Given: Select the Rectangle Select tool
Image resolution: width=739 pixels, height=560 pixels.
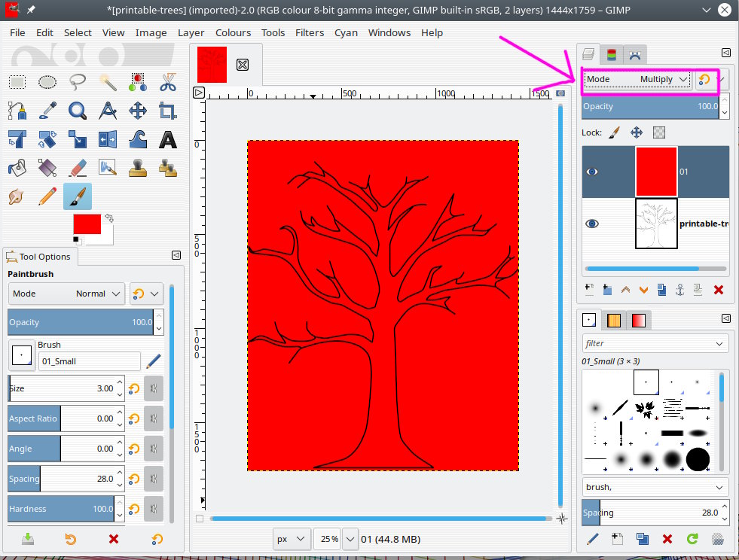Looking at the screenshot, I should (x=17, y=82).
